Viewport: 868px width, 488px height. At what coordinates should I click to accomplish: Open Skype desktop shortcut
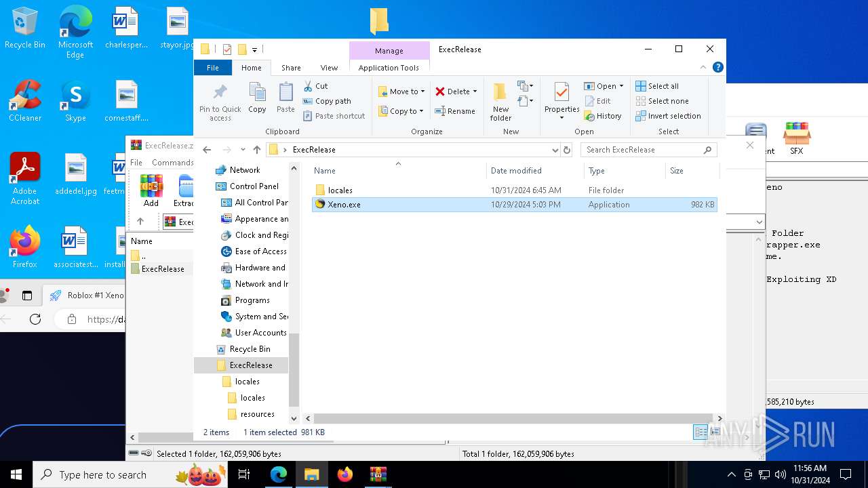pyautogui.click(x=75, y=102)
